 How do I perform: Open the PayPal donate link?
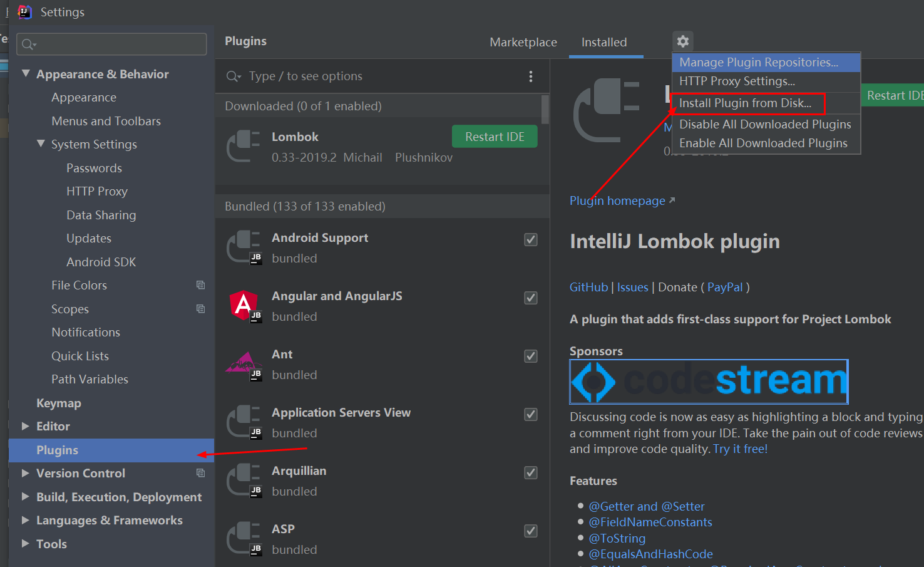pyautogui.click(x=725, y=287)
